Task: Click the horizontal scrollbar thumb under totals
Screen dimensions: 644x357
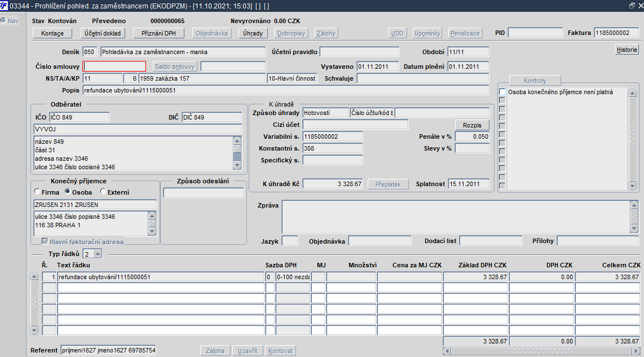Action: pyautogui.click(x=541, y=351)
